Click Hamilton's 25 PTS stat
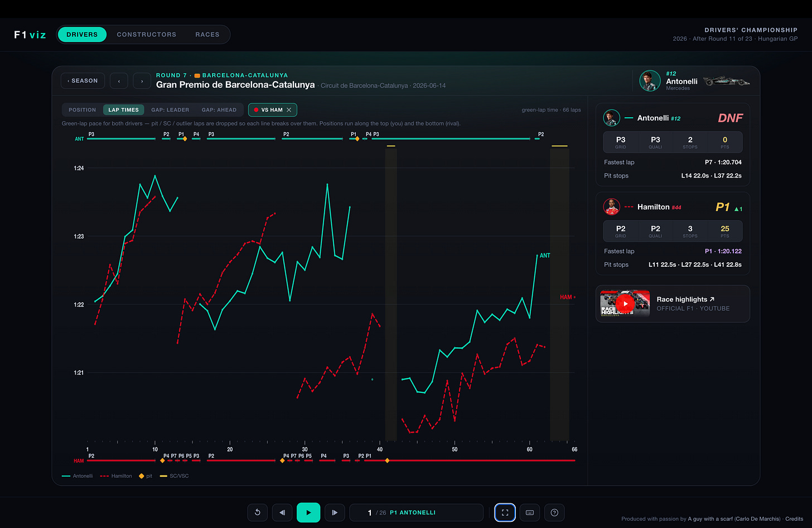This screenshot has height=528, width=812. point(725,231)
